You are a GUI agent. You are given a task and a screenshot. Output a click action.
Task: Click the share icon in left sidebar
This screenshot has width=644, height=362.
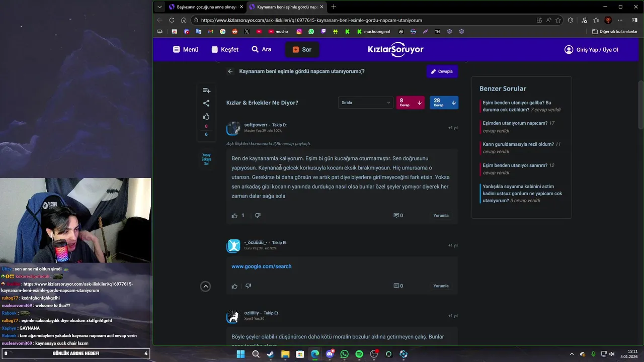point(206,103)
